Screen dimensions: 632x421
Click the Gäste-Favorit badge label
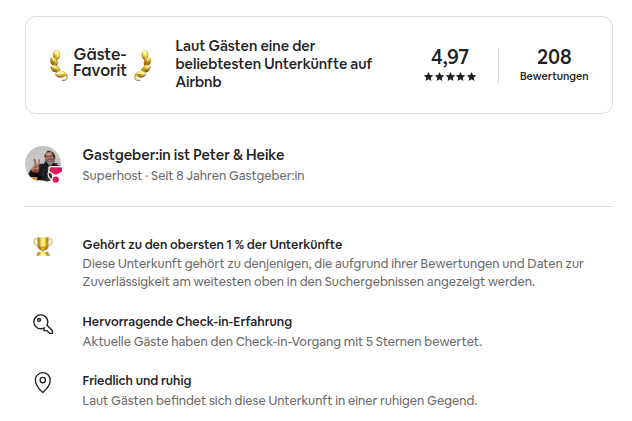click(100, 63)
